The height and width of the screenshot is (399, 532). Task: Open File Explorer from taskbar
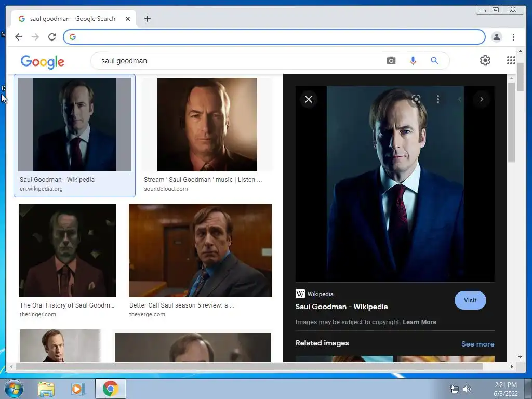point(46,389)
